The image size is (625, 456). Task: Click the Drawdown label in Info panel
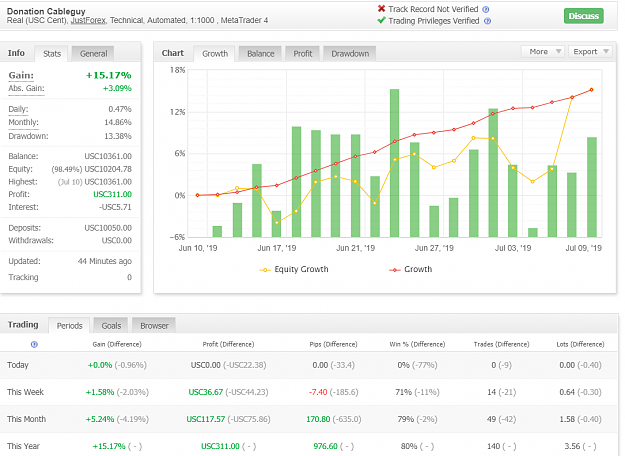tap(28, 136)
